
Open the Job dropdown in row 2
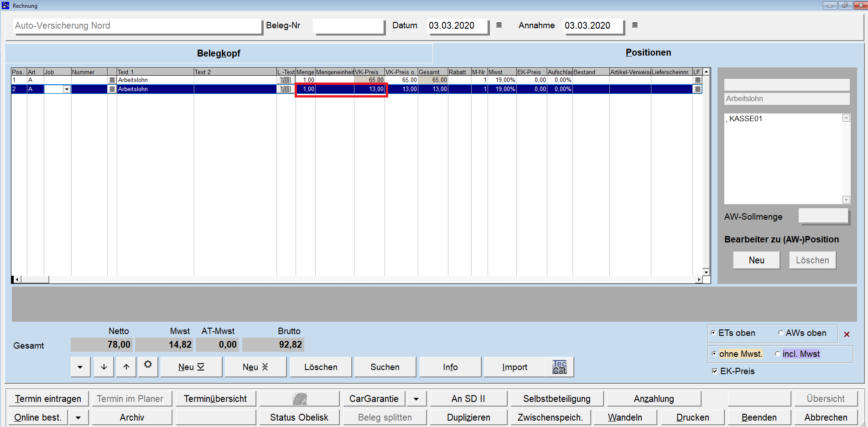[x=67, y=89]
